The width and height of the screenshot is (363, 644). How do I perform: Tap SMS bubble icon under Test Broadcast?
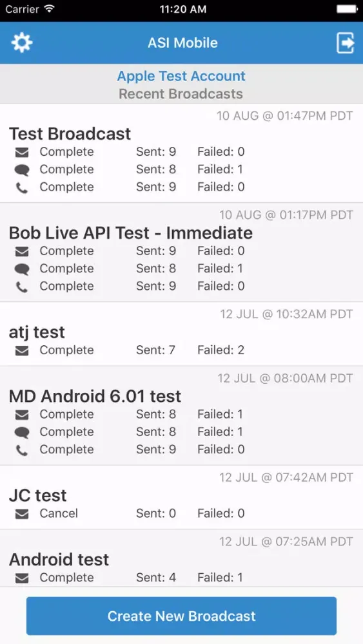[x=22, y=170]
